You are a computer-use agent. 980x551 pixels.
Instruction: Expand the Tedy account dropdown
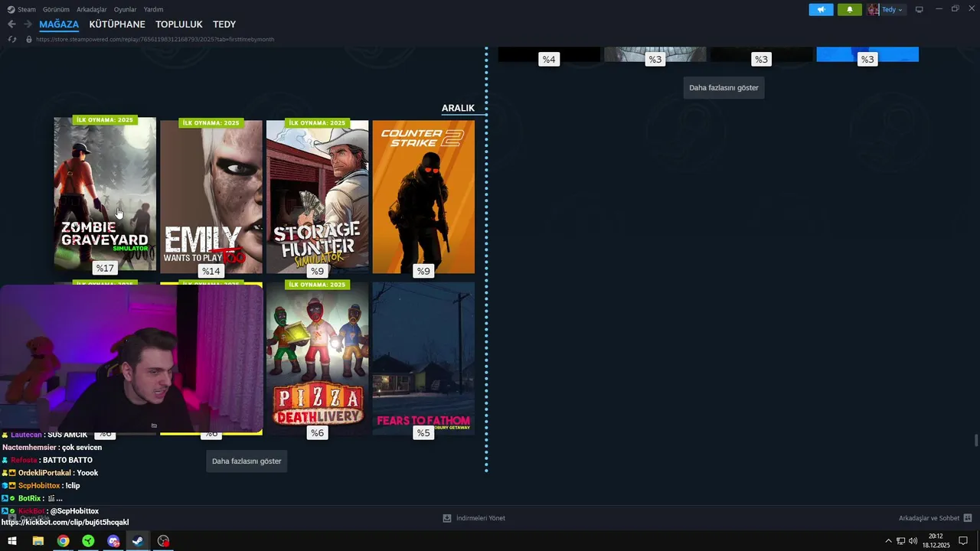[893, 10]
